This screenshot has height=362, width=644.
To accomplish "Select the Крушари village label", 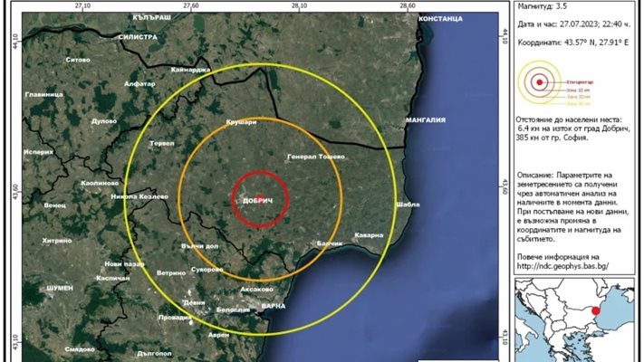I will pos(242,119).
